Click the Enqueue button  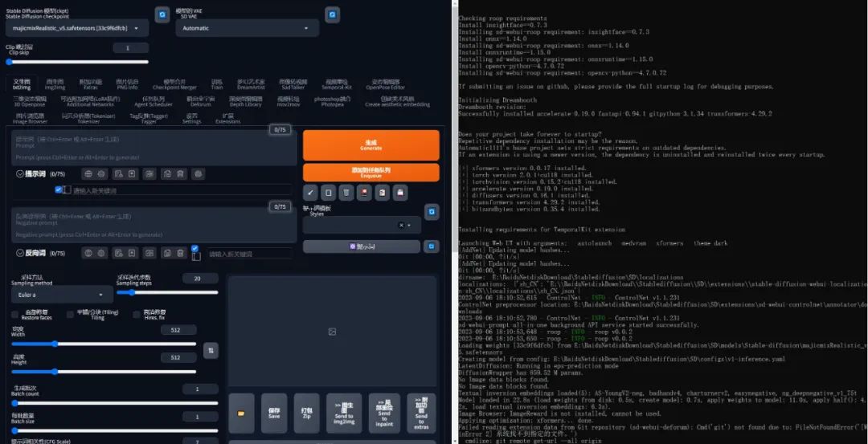tap(371, 173)
